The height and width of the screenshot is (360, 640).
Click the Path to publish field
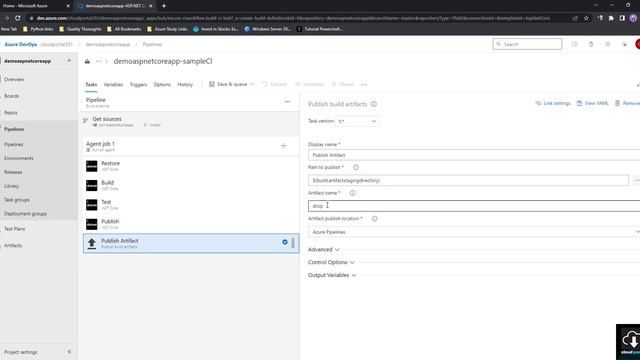[468, 180]
